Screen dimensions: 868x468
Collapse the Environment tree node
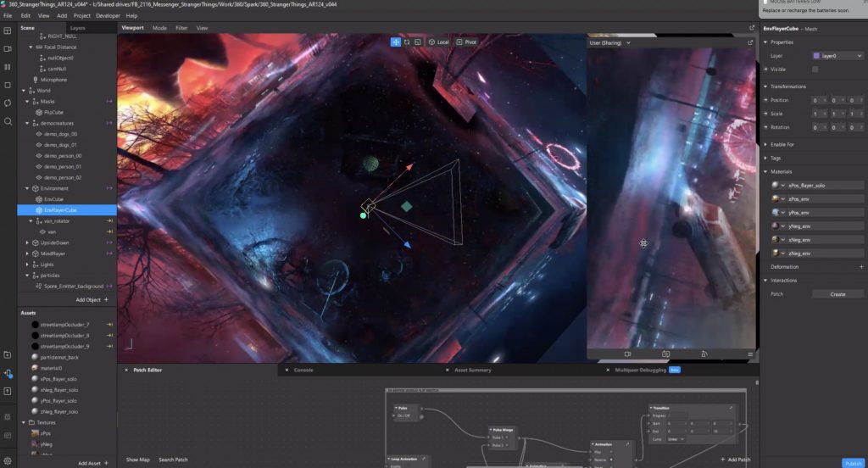(27, 188)
